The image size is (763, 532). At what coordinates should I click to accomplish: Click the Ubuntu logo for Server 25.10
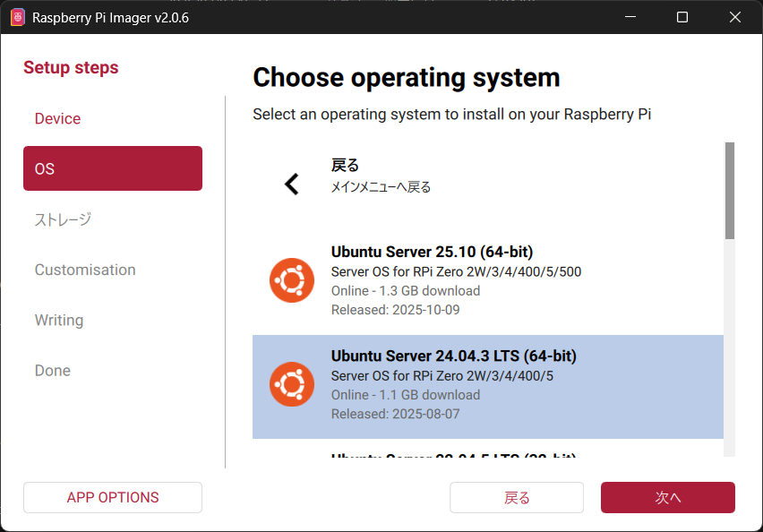291,280
